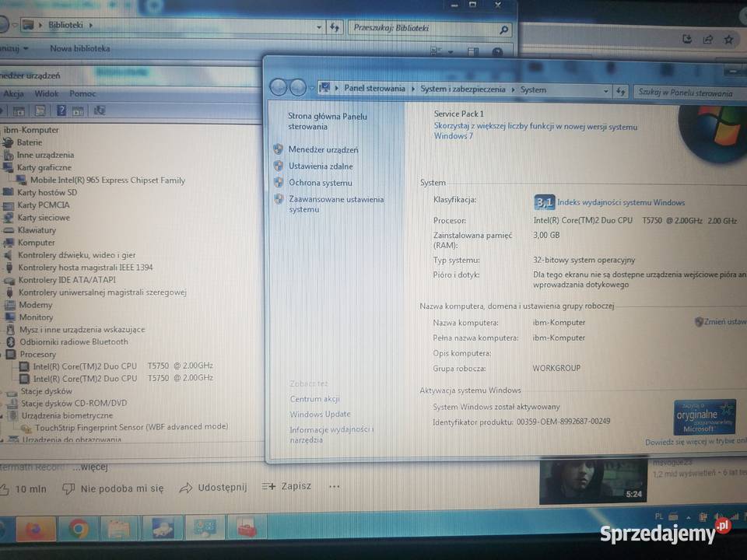Screen dimensions: 747x560
Task: Click shield icon beside Menedżer urządzeń
Action: pyautogui.click(x=279, y=149)
